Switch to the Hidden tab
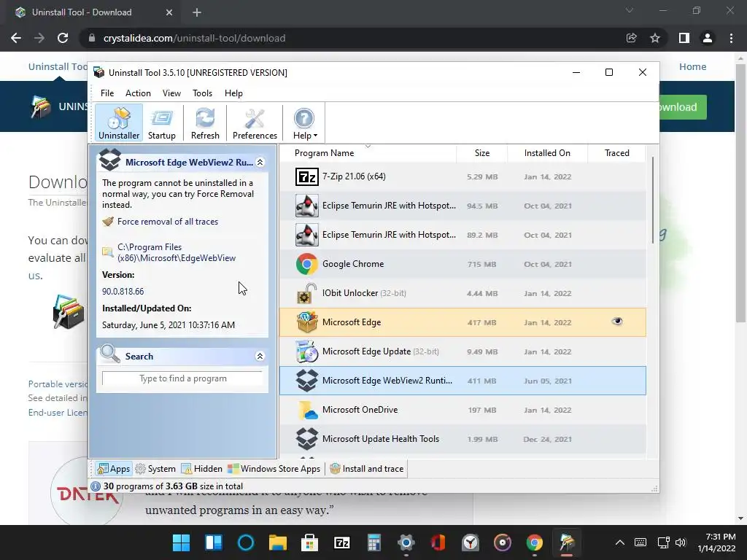 [202, 469]
